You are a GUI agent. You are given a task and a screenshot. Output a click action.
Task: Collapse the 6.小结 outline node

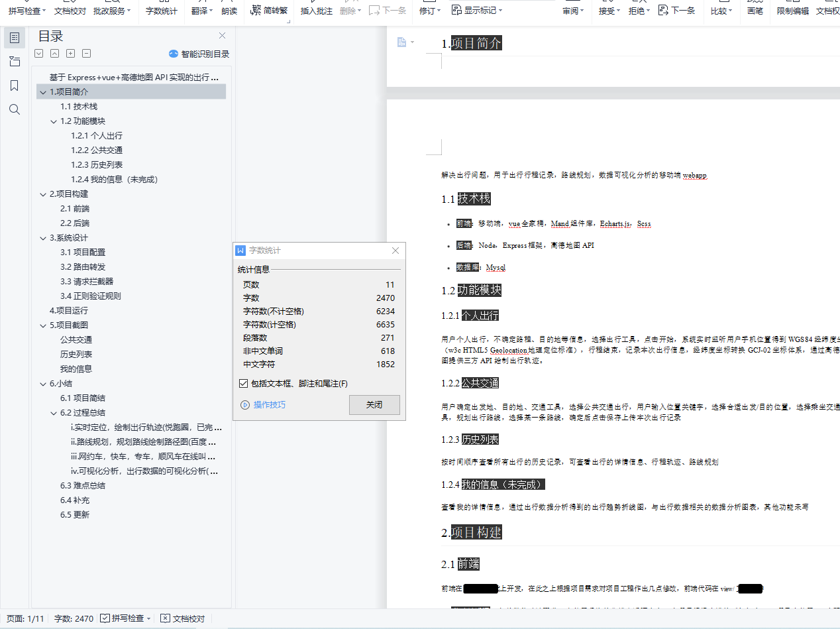43,384
